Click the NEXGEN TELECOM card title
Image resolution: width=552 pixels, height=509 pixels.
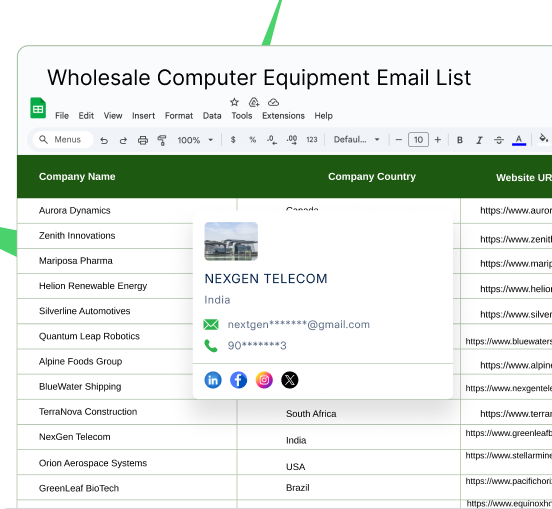(x=266, y=279)
